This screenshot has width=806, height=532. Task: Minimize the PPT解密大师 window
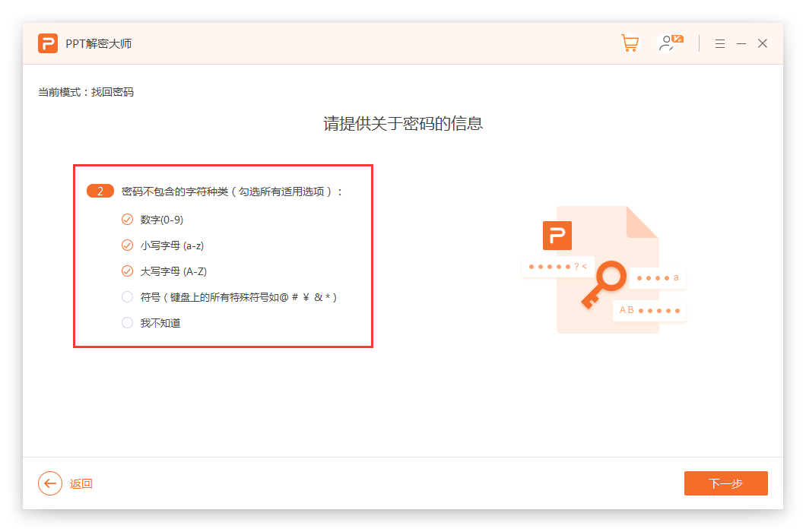(741, 44)
